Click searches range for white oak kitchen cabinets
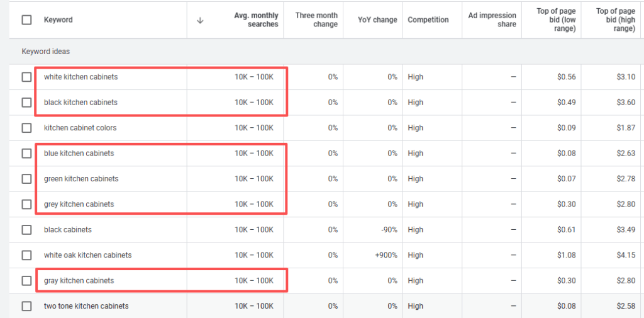The image size is (644, 318). 254,255
